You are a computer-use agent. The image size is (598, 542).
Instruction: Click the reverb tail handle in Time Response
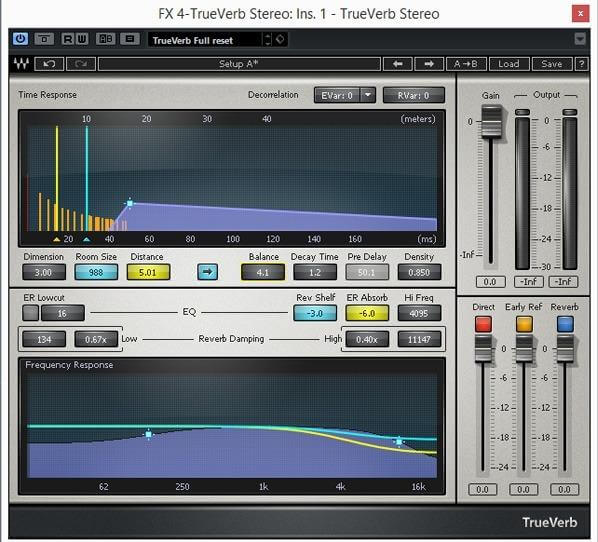(130, 203)
